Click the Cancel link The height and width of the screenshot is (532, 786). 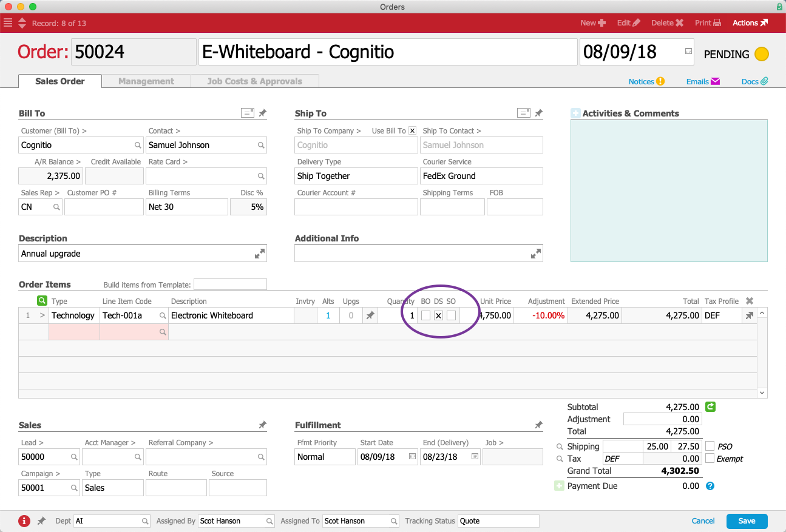point(703,521)
